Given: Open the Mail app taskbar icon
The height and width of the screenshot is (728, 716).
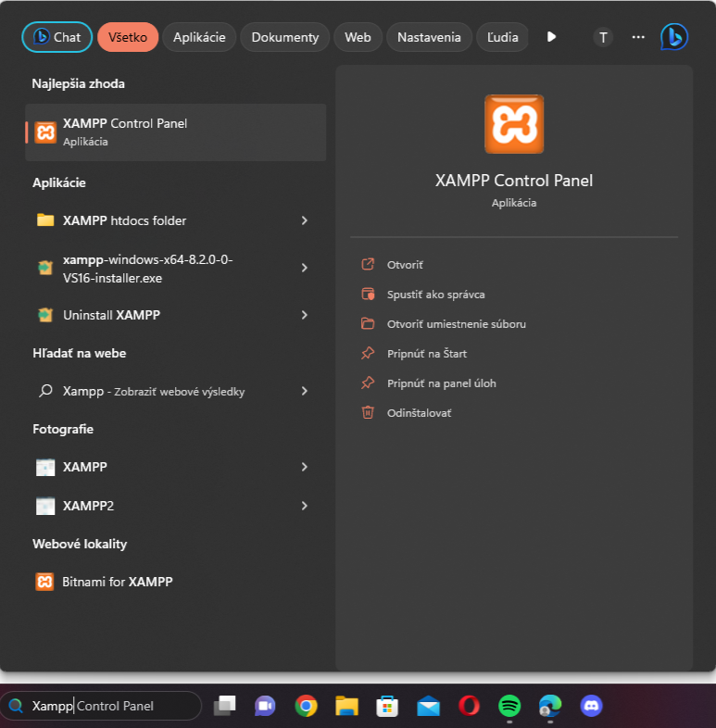Looking at the screenshot, I should 428,707.
